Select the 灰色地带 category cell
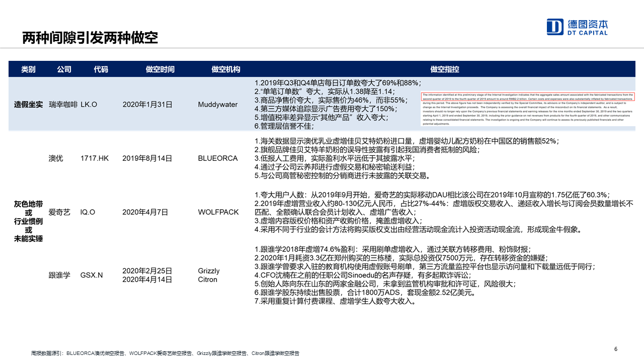The height and width of the screenshot is (362, 644). [28, 221]
